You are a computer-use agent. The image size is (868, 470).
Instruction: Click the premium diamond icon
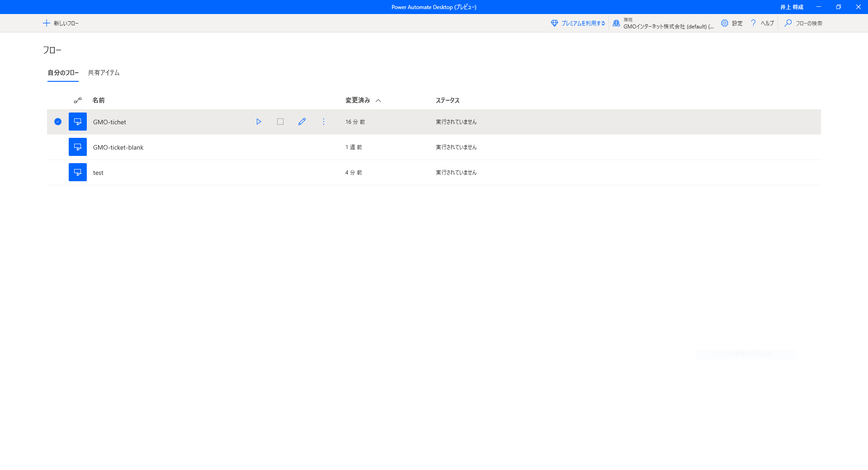[554, 23]
